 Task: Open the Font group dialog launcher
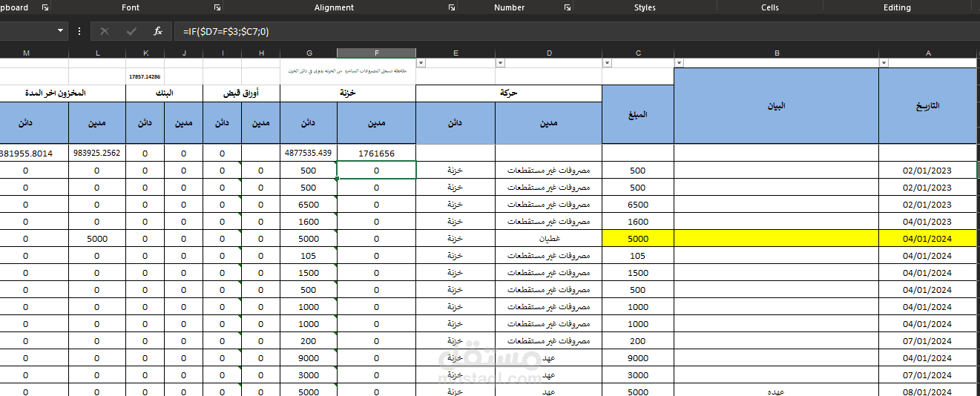coord(217,7)
